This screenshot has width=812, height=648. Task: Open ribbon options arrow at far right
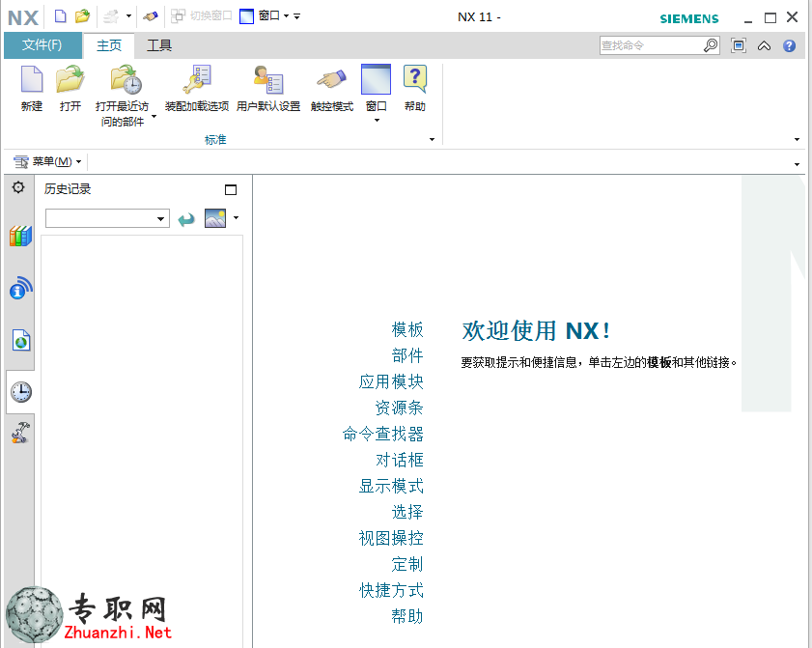tap(797, 139)
